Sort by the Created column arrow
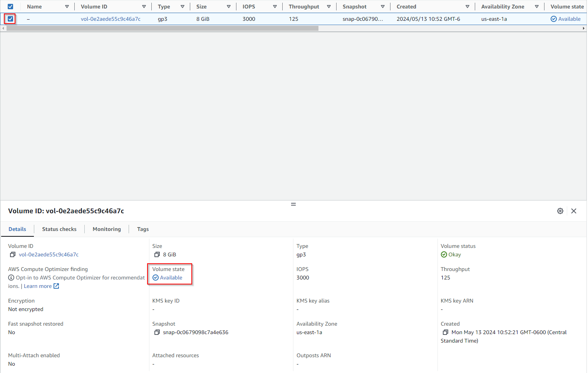 point(467,7)
